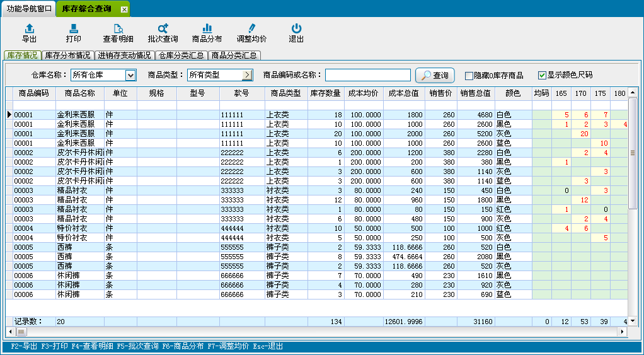Click the 170 size column header
644x355 pixels.
coord(581,93)
